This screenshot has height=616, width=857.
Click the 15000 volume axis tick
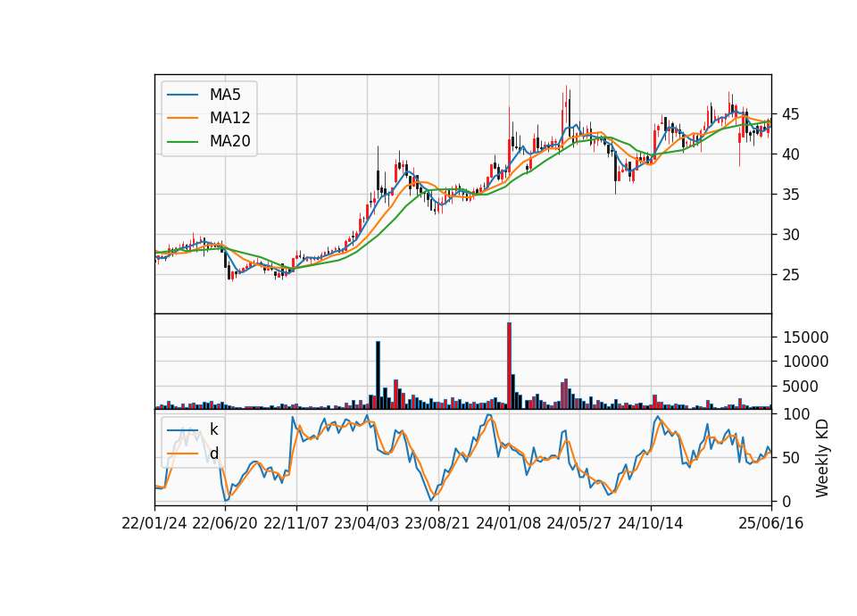coord(805,337)
